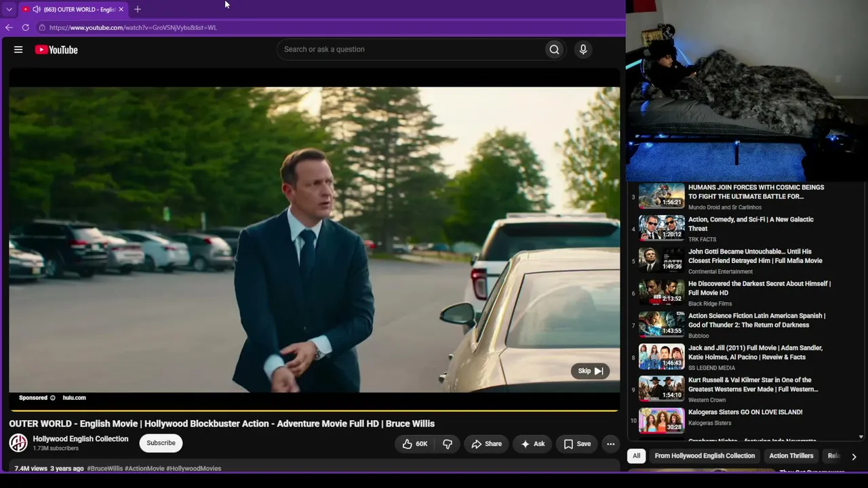Reload the YouTube page

tap(26, 28)
